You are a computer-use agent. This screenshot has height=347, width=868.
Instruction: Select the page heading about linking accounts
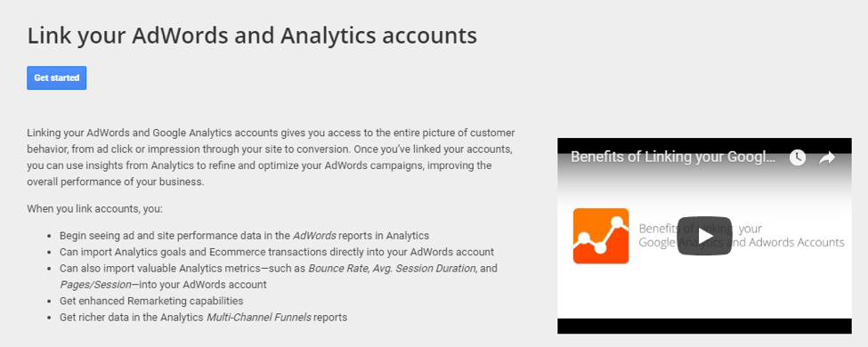252,36
